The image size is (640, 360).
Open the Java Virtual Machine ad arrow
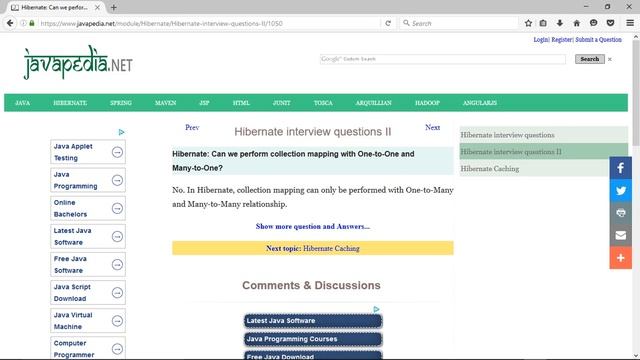pos(117,321)
